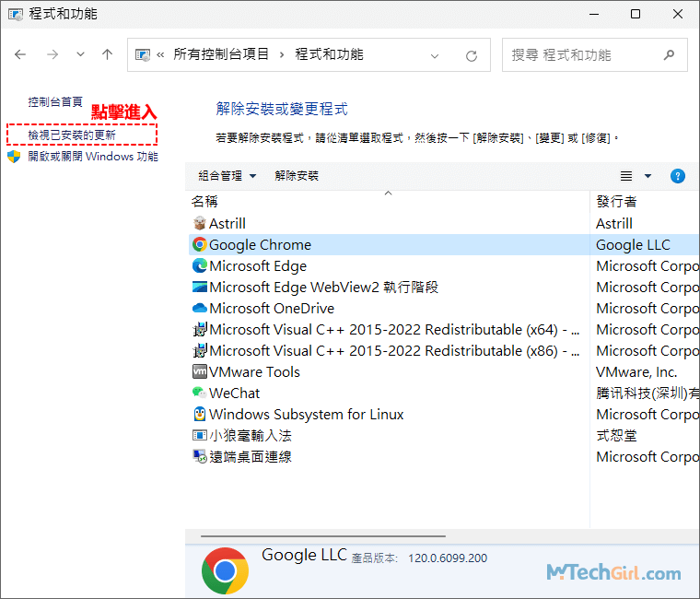Select the Microsoft Edge icon in list
This screenshot has width=700, height=599.
pyautogui.click(x=200, y=266)
